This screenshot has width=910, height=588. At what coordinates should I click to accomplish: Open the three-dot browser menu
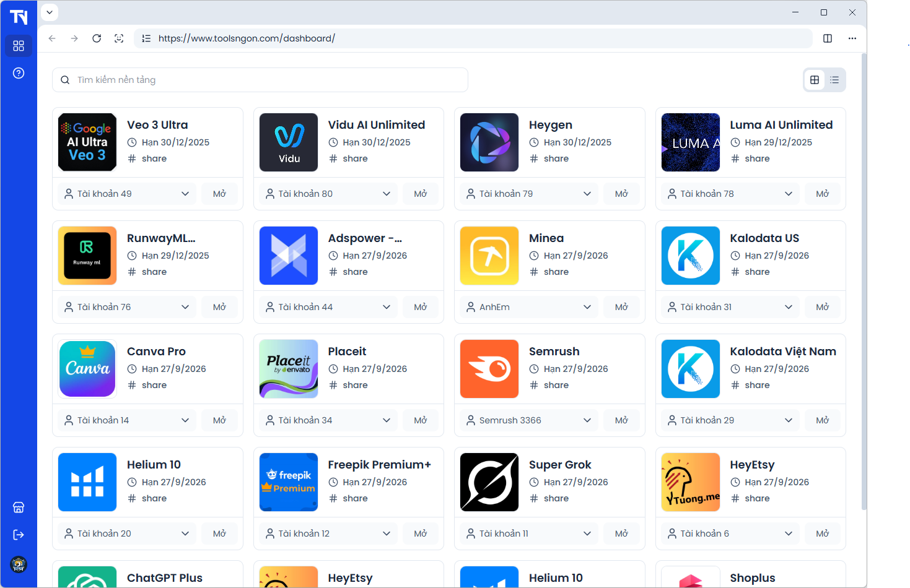pyautogui.click(x=852, y=38)
